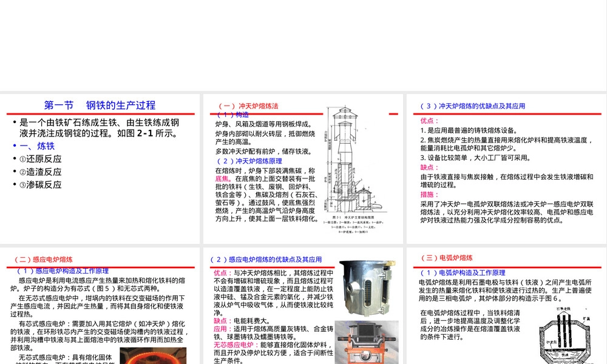Click the （2）冲天炉熔炼原理 heading
This screenshot has width=607, height=364.
pyautogui.click(x=249, y=161)
